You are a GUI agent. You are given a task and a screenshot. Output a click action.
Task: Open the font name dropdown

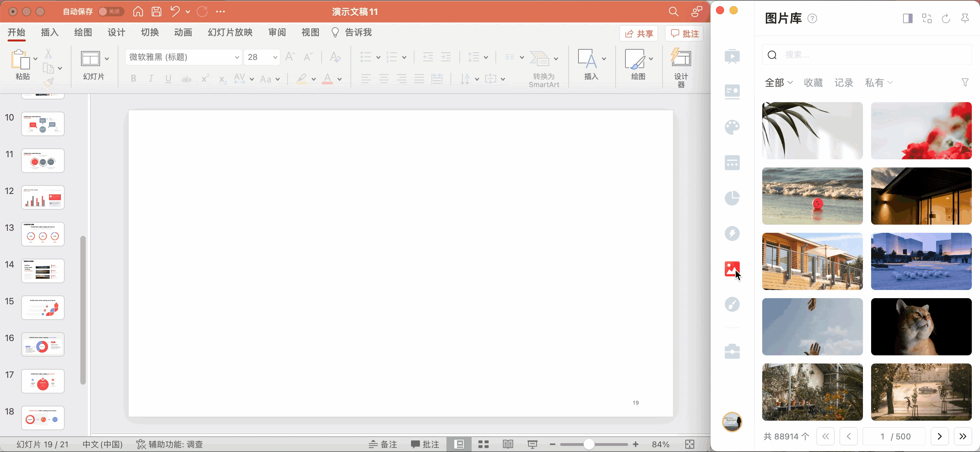tap(236, 58)
